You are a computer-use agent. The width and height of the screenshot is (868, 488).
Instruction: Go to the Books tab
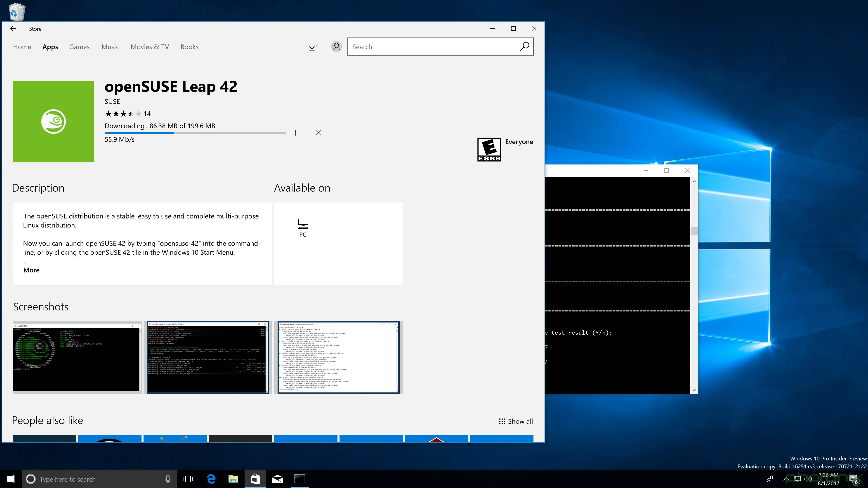tap(189, 47)
